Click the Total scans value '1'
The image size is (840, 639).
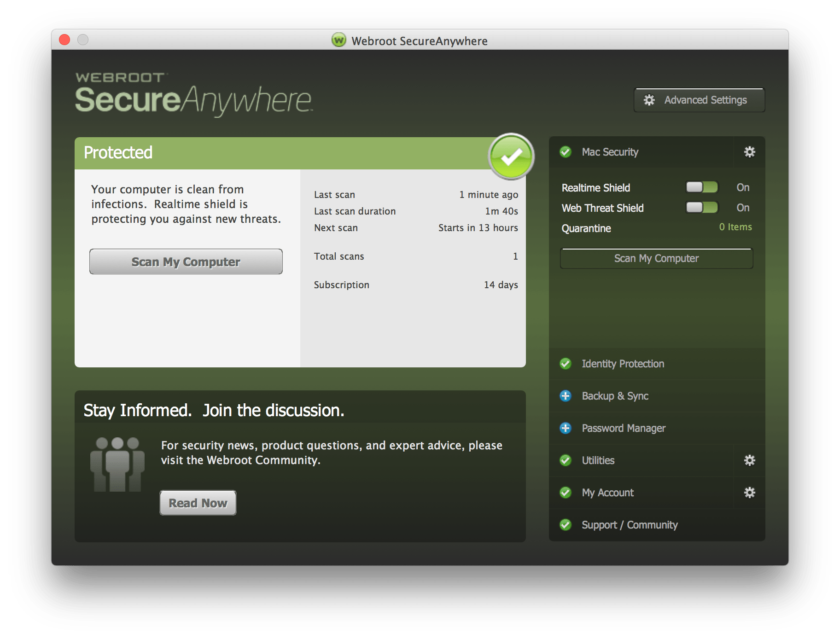tap(515, 256)
